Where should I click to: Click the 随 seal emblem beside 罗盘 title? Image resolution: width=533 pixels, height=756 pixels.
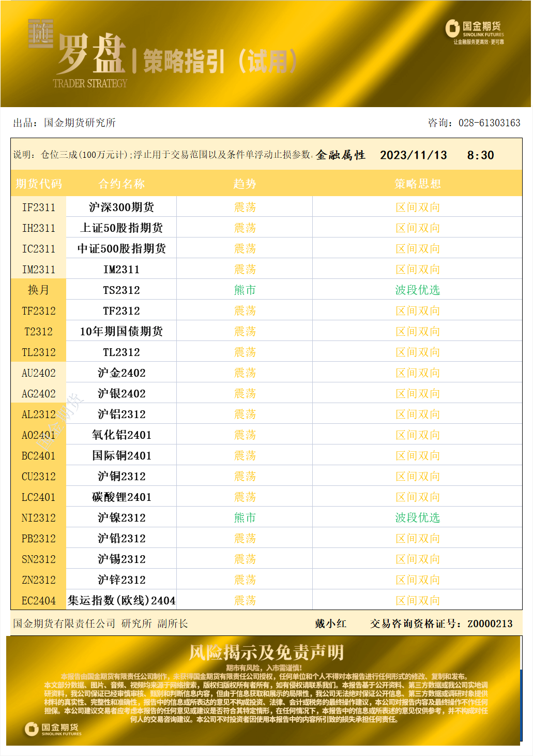click(40, 34)
